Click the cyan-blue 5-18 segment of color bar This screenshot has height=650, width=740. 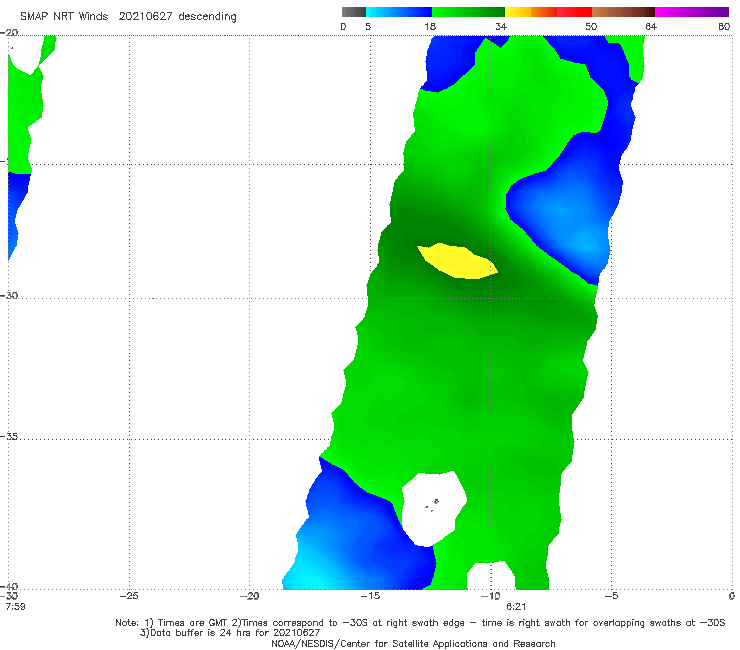point(399,12)
